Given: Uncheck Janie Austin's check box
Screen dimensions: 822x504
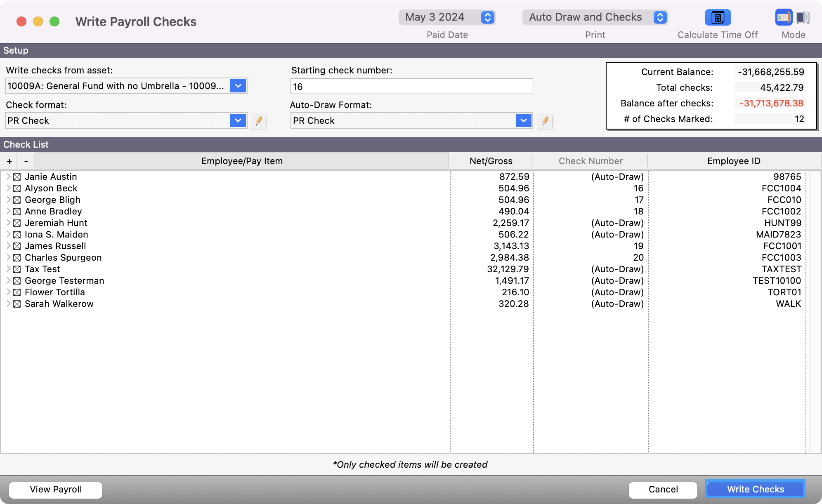Looking at the screenshot, I should pos(17,177).
